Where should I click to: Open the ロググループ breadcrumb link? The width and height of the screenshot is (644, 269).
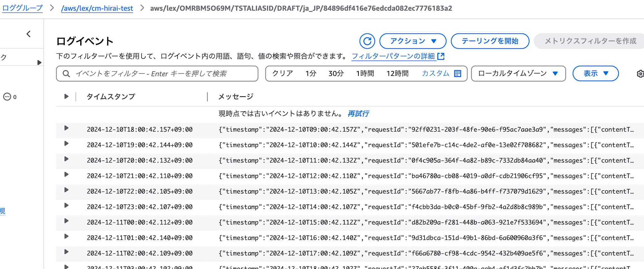point(23,8)
